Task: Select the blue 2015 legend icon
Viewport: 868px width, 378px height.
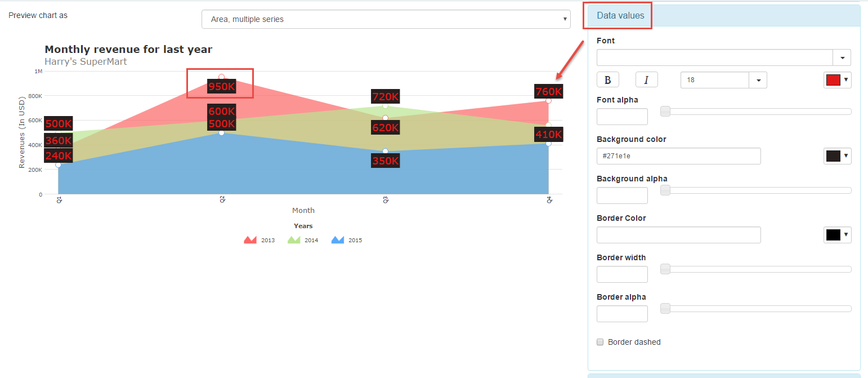Action: 338,239
